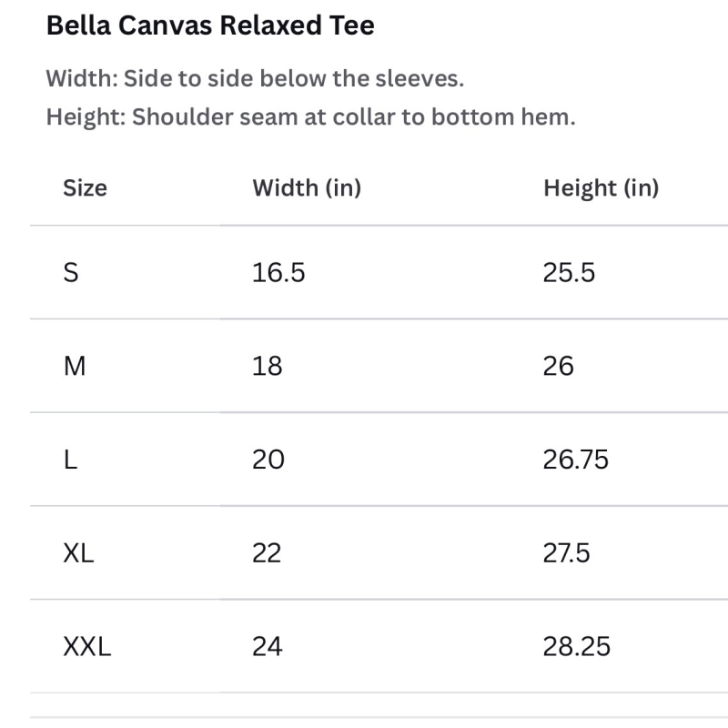
Task: Click the 27.5 height value
Action: point(566,553)
